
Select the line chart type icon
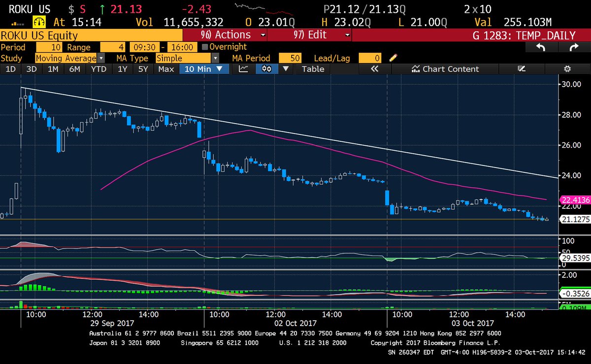pos(243,69)
